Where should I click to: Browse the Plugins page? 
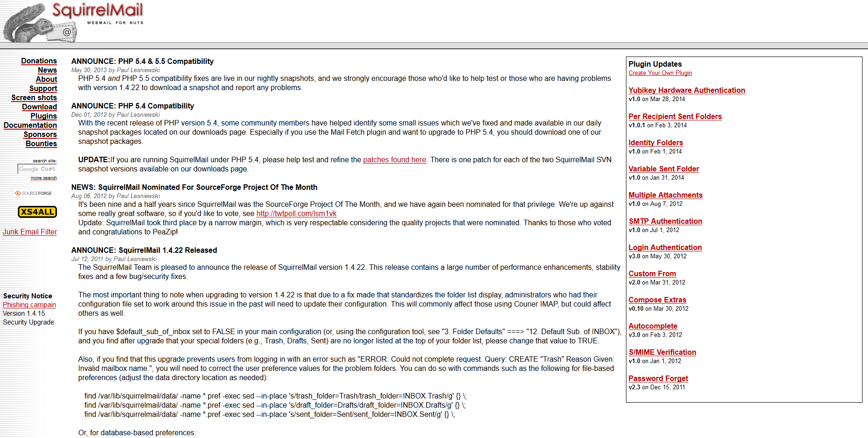point(44,116)
